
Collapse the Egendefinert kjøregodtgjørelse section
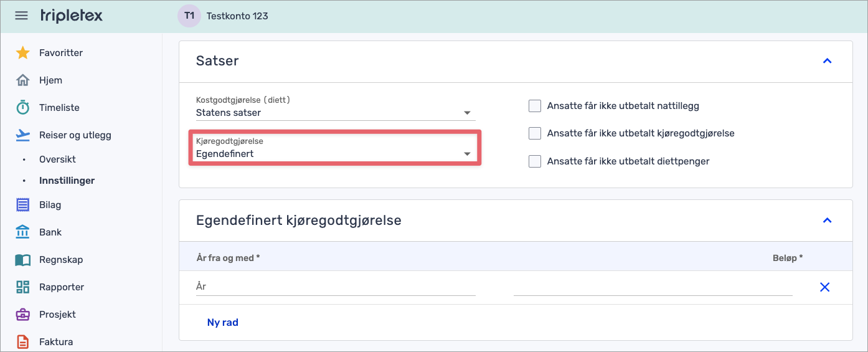click(827, 221)
